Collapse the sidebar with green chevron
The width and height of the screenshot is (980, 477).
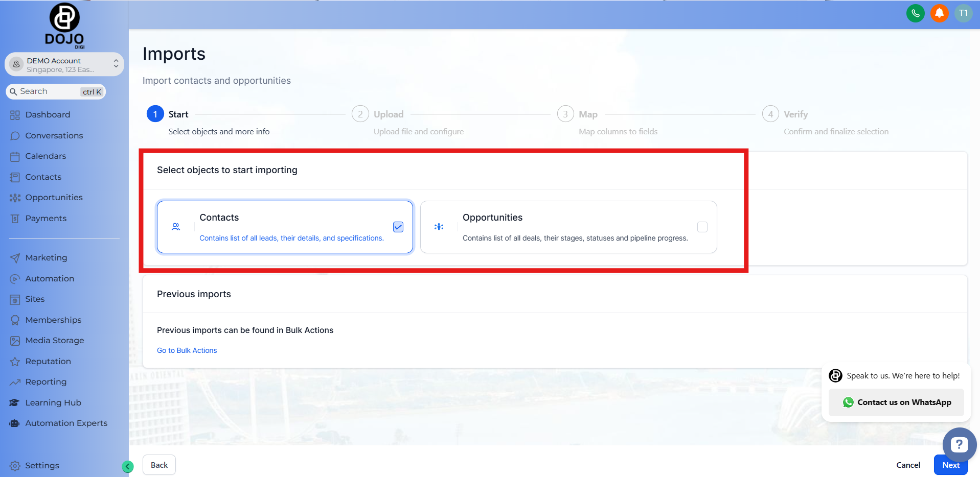click(128, 466)
